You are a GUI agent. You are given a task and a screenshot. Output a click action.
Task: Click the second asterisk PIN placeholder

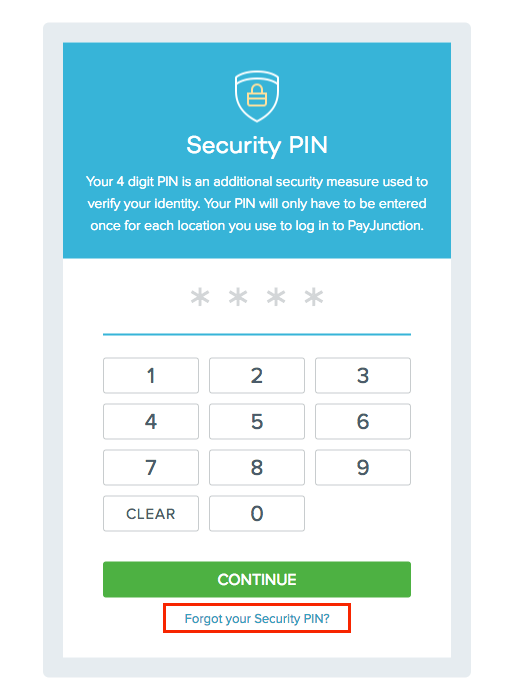(x=238, y=297)
